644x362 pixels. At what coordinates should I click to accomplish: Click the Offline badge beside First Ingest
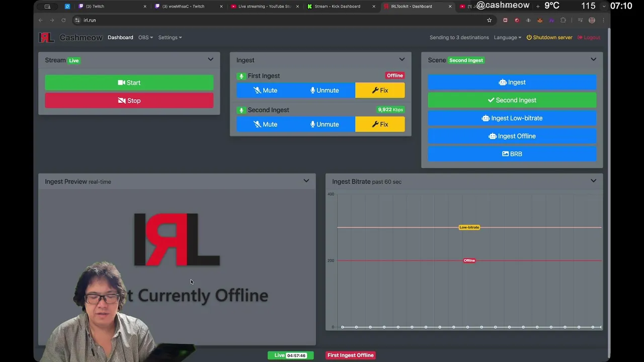pos(395,75)
